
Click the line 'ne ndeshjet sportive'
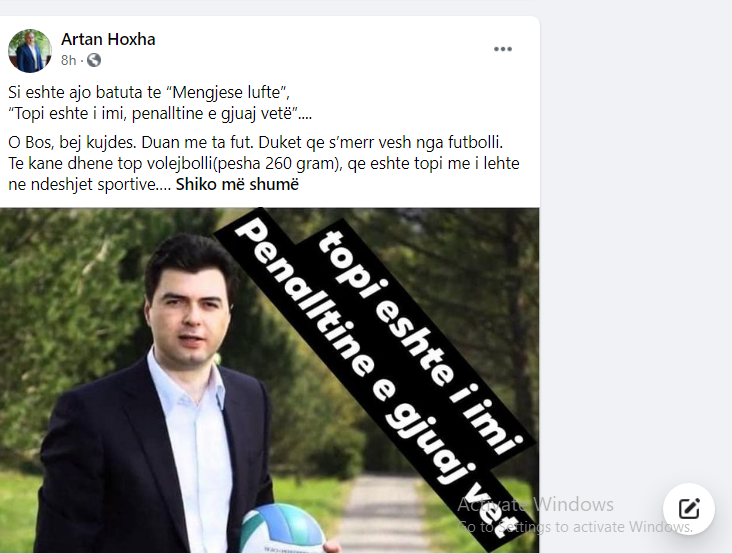[x=90, y=184]
